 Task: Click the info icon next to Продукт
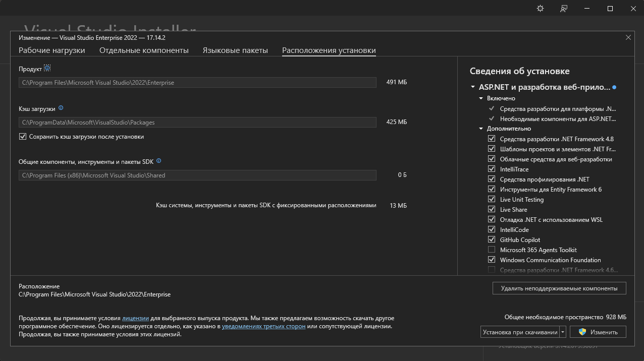pyautogui.click(x=47, y=68)
